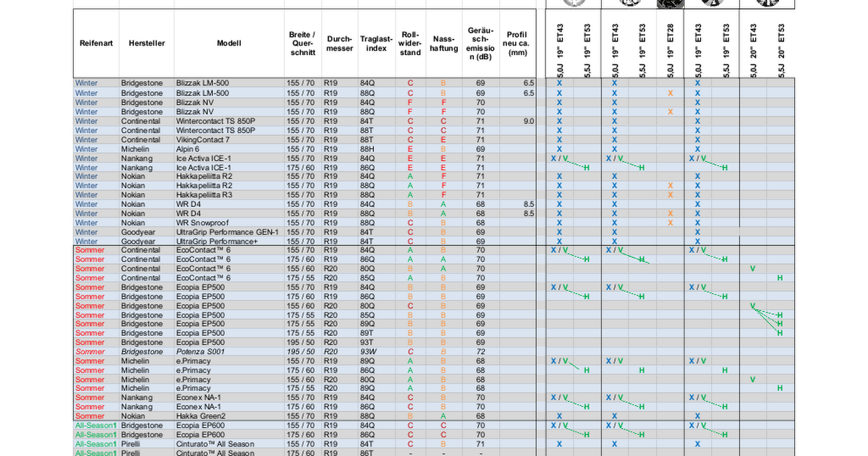Click the Hakka Green2 model cell
This screenshot has height=456, width=868.
201,416
